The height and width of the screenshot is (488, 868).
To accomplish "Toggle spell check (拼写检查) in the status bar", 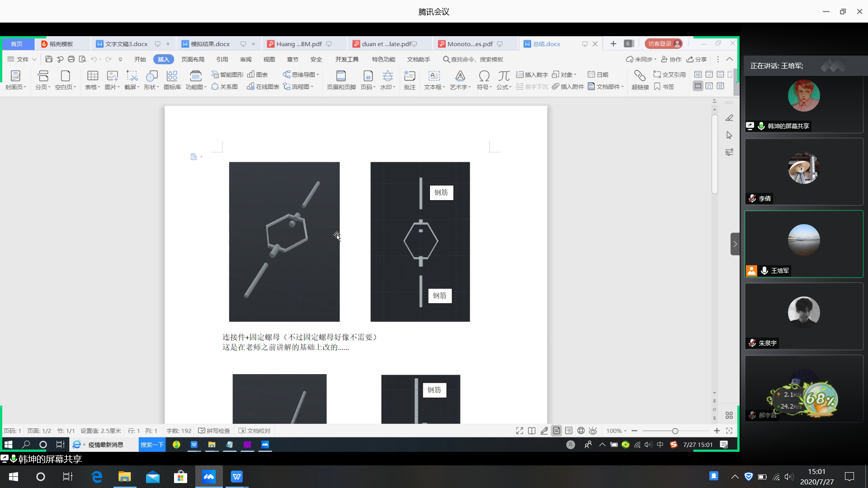I will click(214, 431).
